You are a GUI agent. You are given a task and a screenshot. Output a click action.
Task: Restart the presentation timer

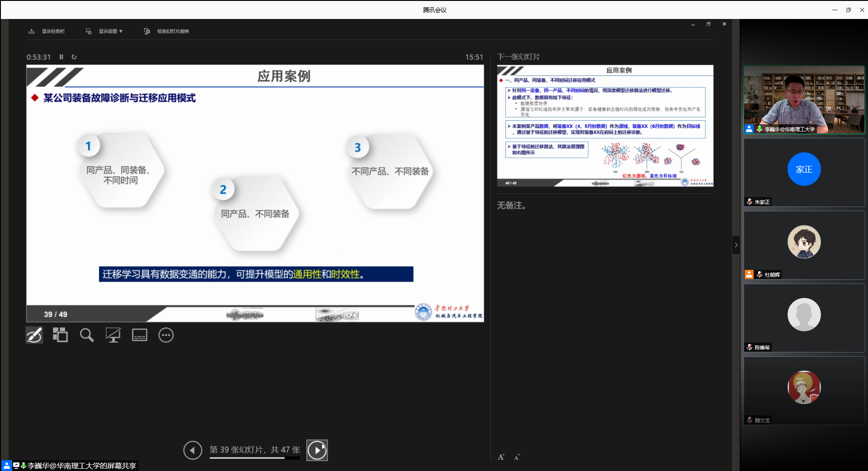(x=74, y=57)
